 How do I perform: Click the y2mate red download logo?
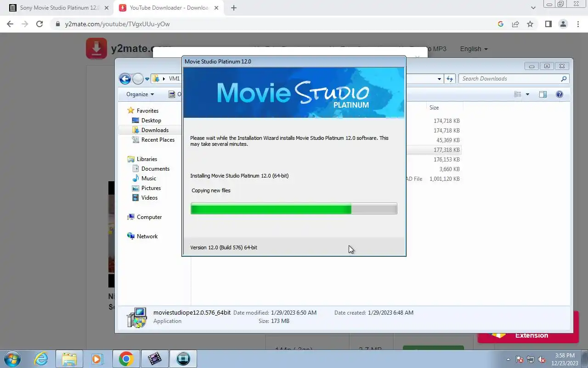pos(96,48)
